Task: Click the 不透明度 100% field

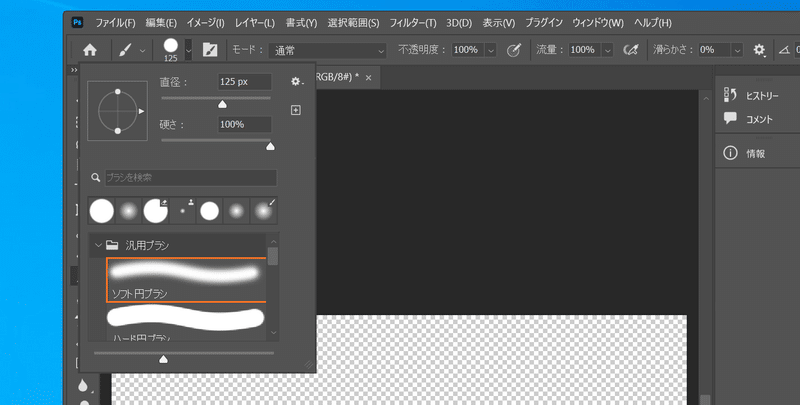Action: point(468,50)
